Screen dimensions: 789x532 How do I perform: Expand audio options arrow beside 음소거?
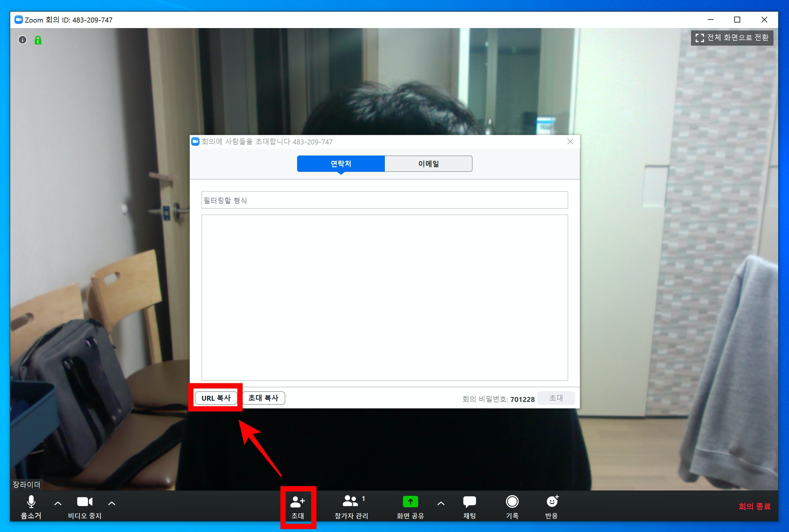(x=58, y=503)
